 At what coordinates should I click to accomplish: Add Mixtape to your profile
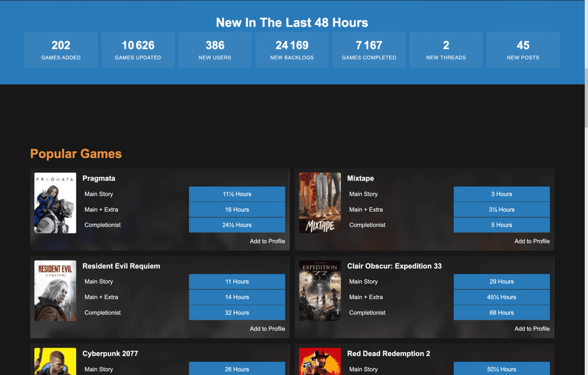point(532,241)
